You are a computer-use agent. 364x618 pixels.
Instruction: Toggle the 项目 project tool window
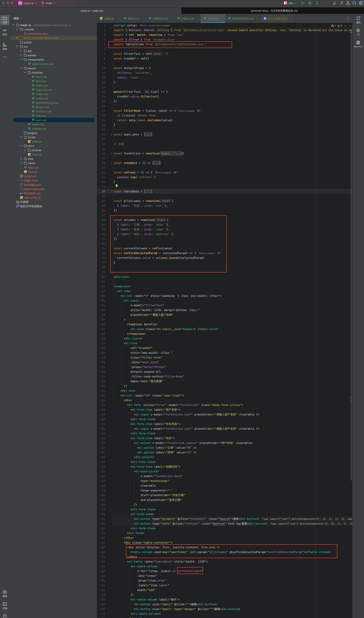(x=5, y=20)
